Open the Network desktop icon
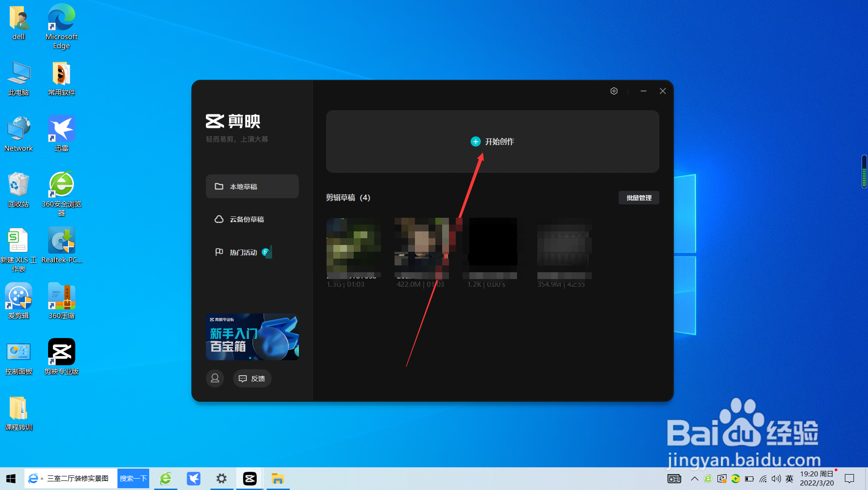 point(19,134)
